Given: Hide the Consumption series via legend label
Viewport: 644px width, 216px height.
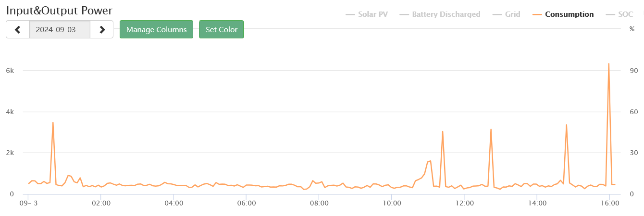Looking at the screenshot, I should [x=569, y=14].
